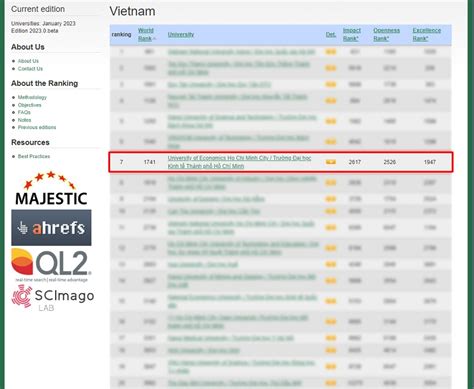
Task: Open the Best Practices link
Action: point(34,156)
